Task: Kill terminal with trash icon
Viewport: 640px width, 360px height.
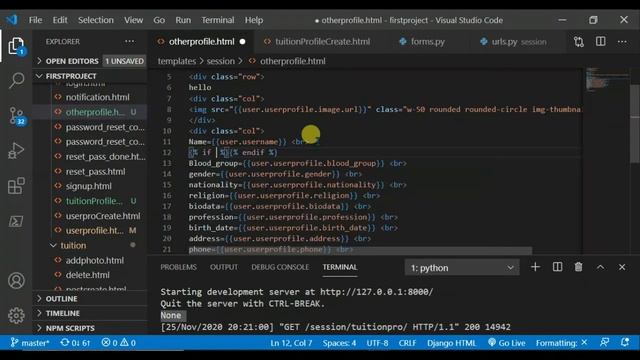Action: 578,267
